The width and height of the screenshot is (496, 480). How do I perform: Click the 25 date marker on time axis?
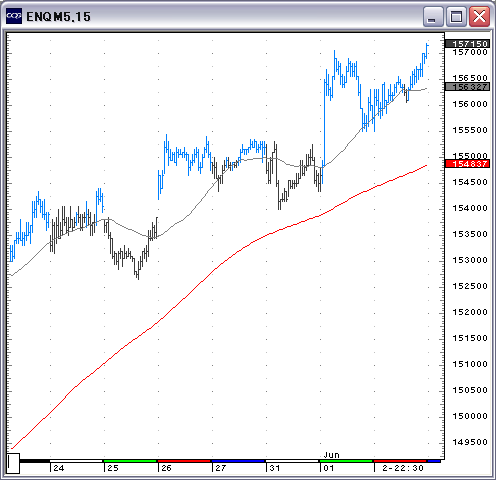[x=113, y=468]
